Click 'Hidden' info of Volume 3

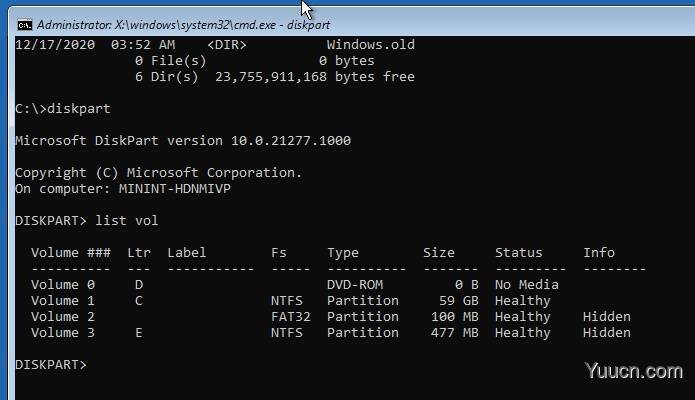[x=607, y=332]
